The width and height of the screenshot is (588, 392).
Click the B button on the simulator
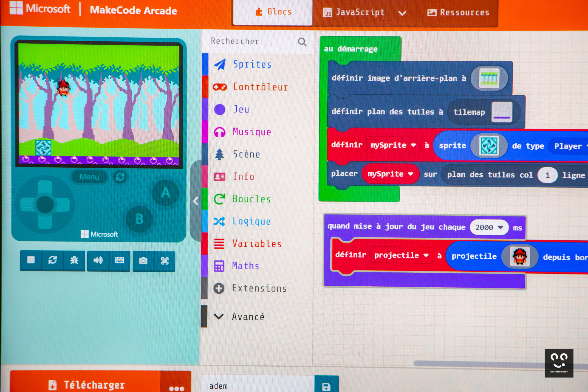point(139,219)
